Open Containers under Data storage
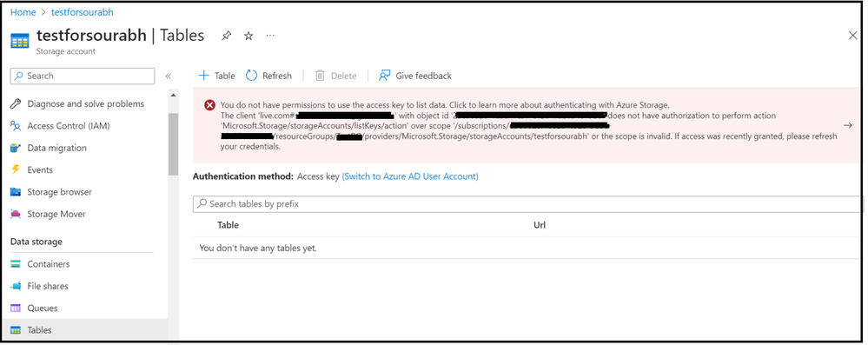The width and height of the screenshot is (868, 345). 49,264
